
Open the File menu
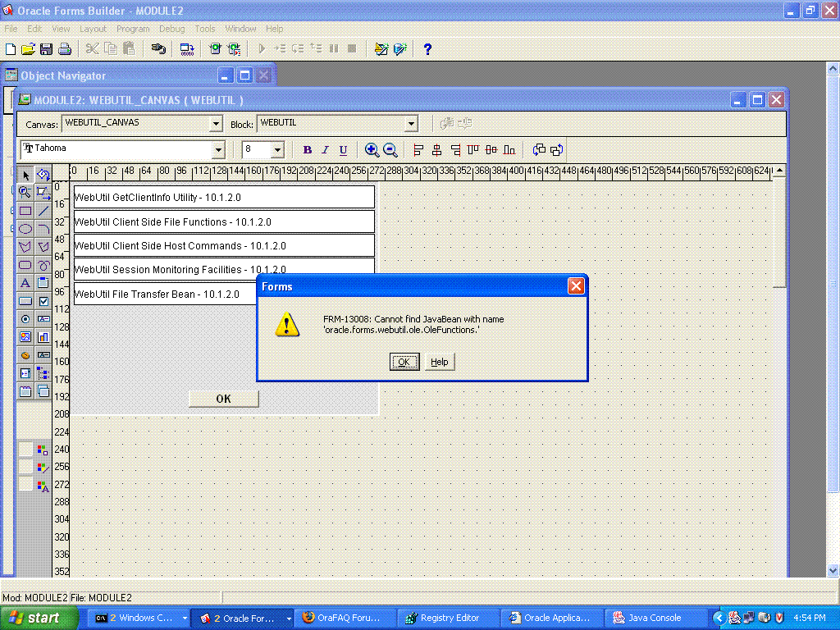[11, 29]
